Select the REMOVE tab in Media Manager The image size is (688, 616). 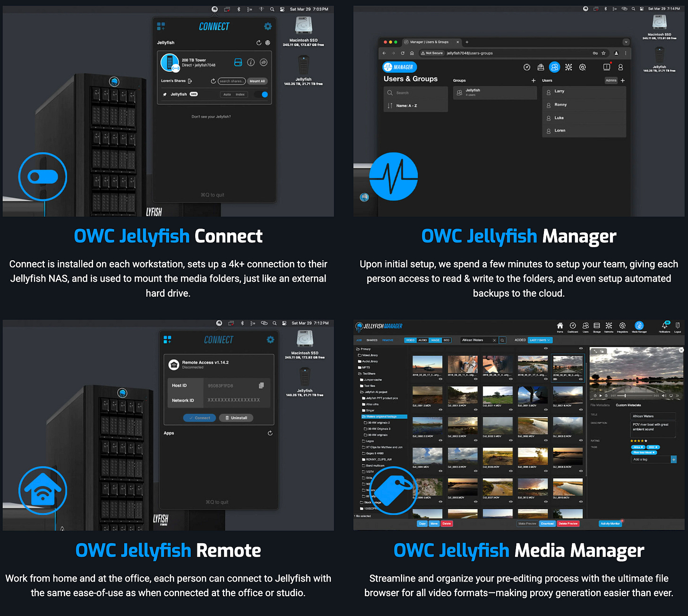[387, 340]
